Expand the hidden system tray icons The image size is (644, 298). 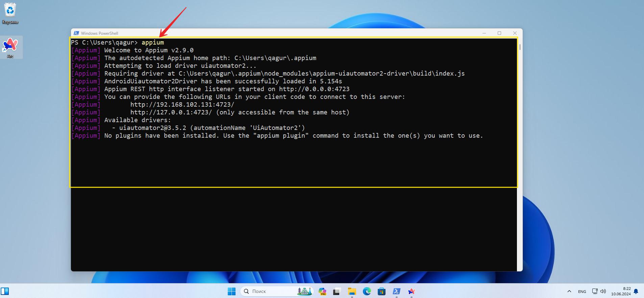point(569,291)
